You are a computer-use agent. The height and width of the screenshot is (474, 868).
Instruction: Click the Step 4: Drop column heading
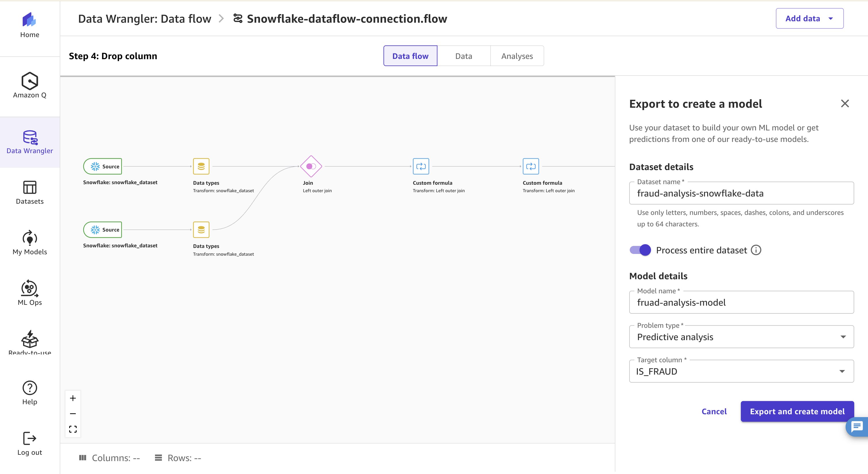113,56
